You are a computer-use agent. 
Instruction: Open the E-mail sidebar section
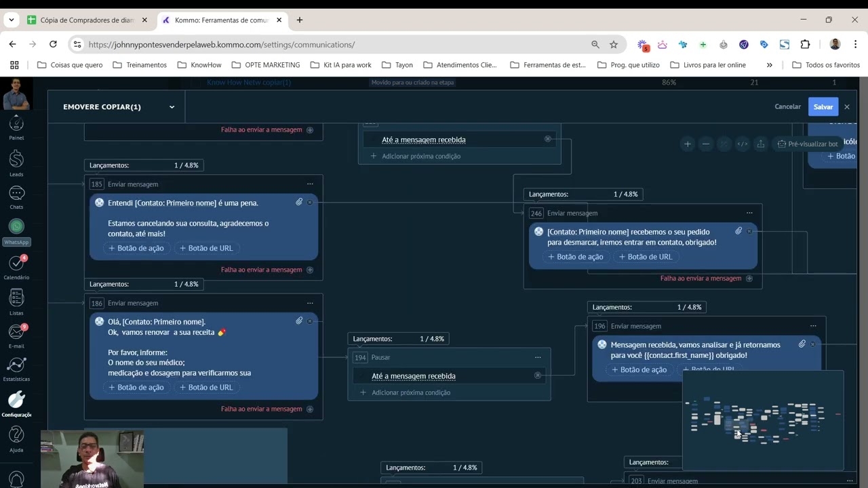pos(16,335)
